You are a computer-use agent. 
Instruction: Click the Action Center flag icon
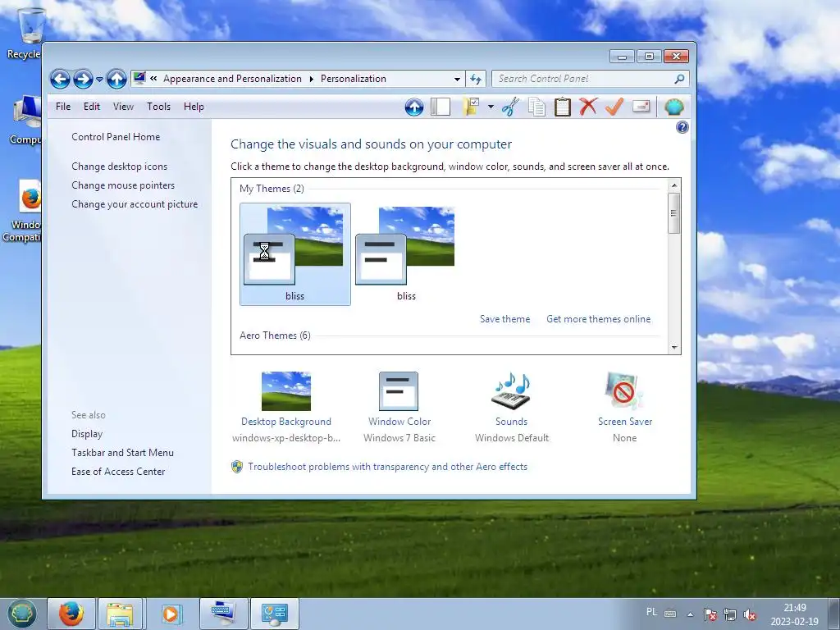click(x=710, y=614)
